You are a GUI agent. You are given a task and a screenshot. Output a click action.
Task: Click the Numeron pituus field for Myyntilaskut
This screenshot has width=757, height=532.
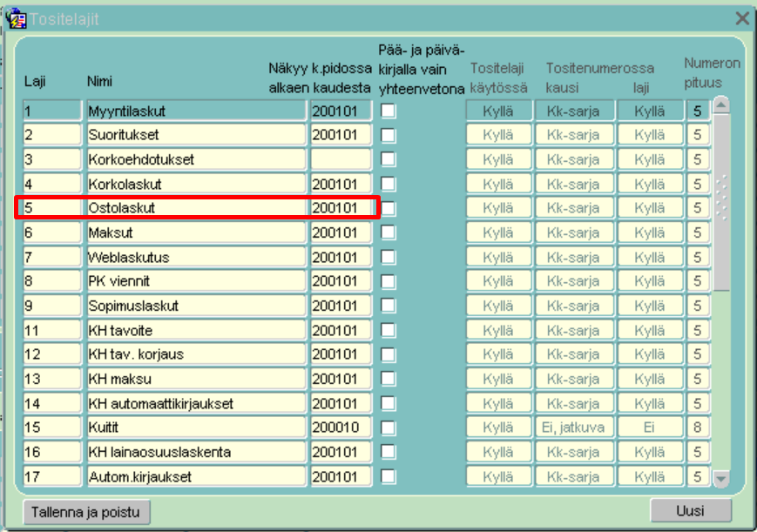(x=698, y=111)
